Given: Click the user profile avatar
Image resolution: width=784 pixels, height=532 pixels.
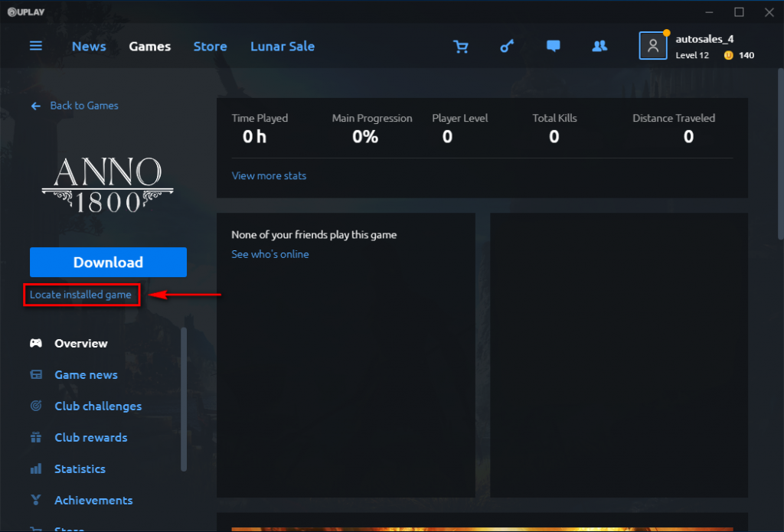Looking at the screenshot, I should 653,46.
